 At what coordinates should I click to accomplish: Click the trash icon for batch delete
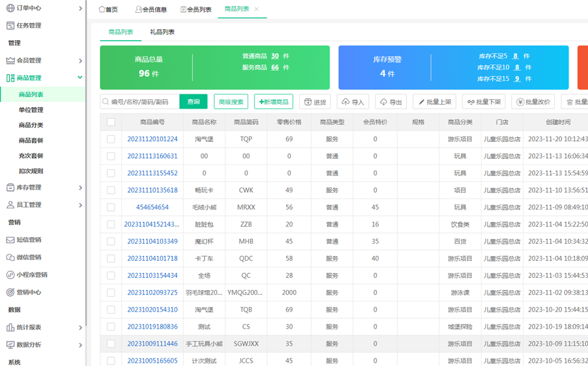coord(570,102)
